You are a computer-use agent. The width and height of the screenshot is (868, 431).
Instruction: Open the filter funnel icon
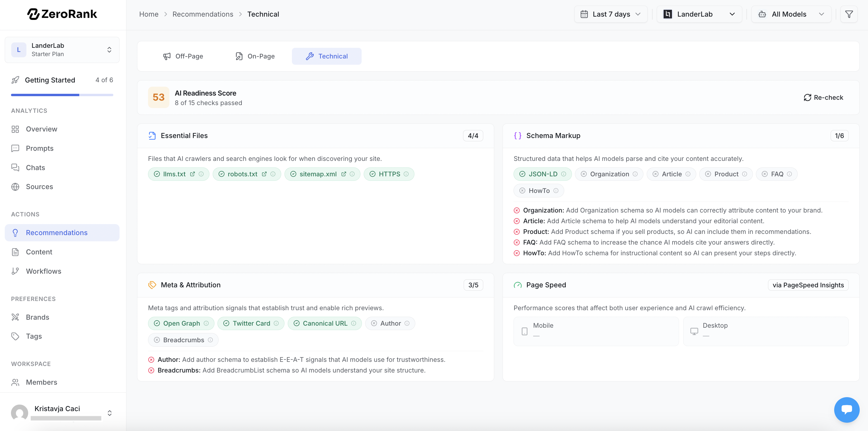[849, 14]
